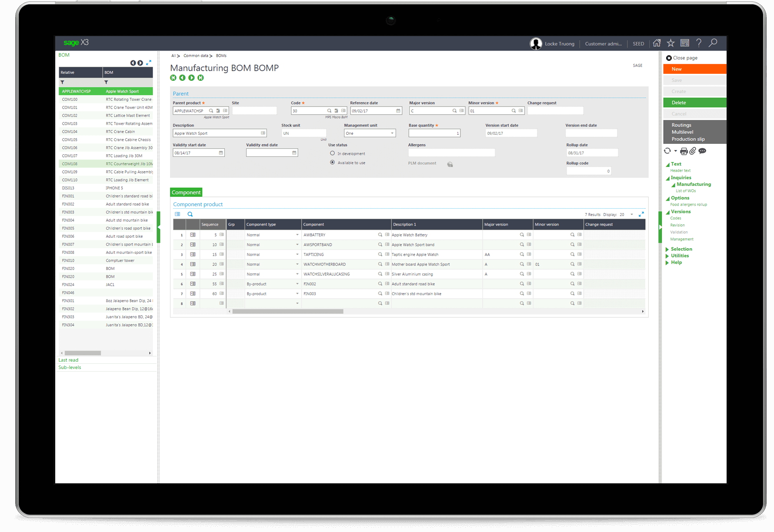Navigate to Common data breadcrumb
This screenshot has height=532, width=774.
(x=196, y=56)
